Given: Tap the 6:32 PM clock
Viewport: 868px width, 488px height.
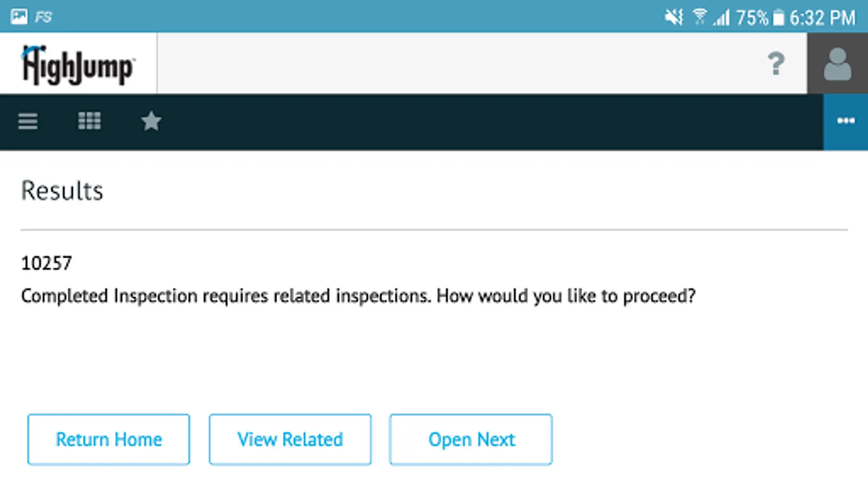Looking at the screenshot, I should coord(822,18).
